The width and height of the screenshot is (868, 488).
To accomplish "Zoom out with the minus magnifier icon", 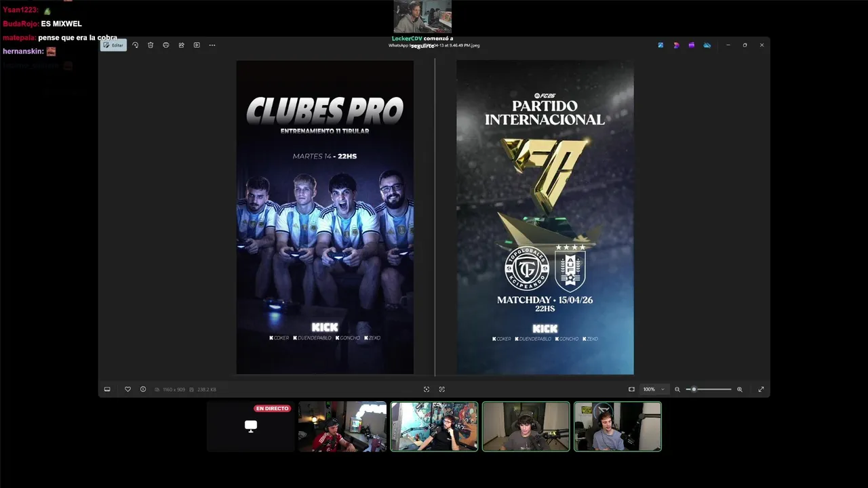I will [x=677, y=389].
